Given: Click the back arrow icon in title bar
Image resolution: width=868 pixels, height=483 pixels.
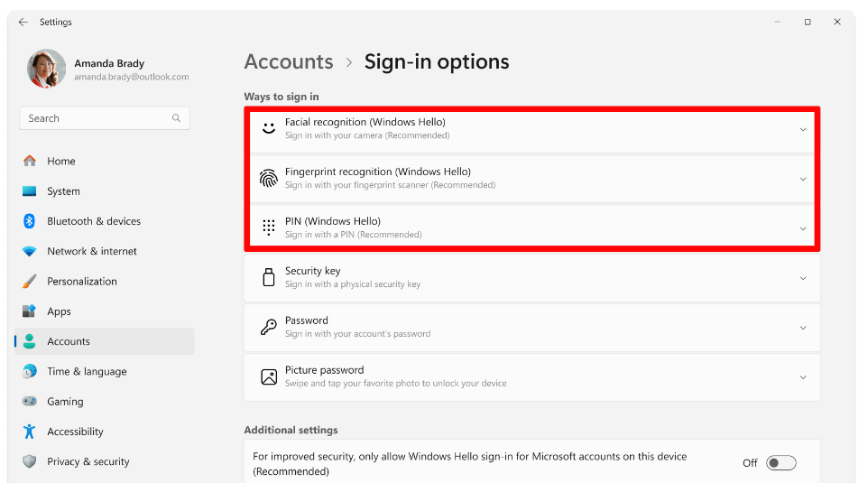Looking at the screenshot, I should point(23,22).
